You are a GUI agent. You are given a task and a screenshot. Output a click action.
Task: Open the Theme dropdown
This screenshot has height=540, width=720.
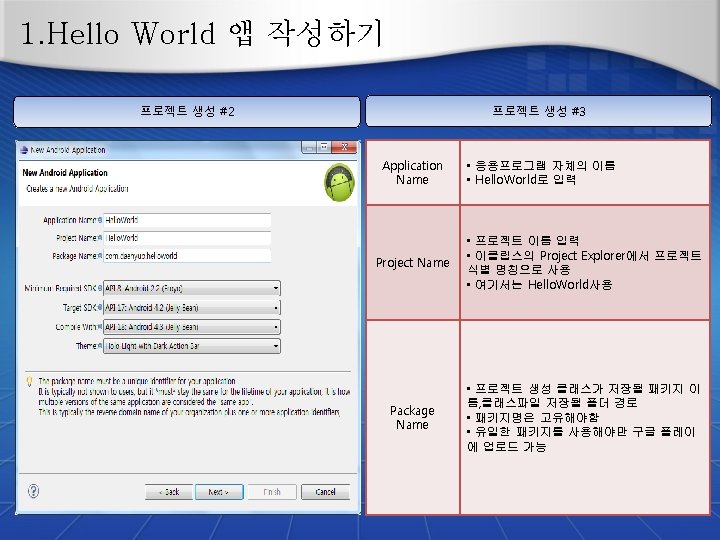click(191, 346)
